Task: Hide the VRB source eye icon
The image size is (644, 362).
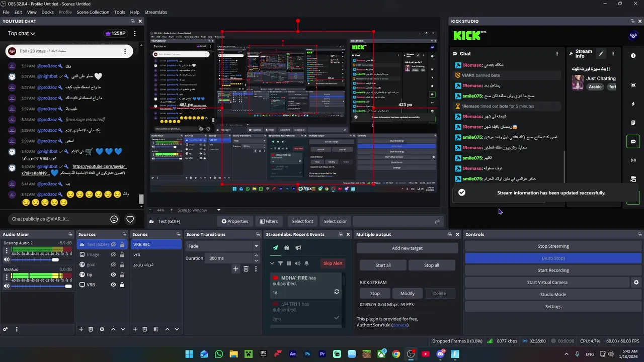Action: (113, 285)
